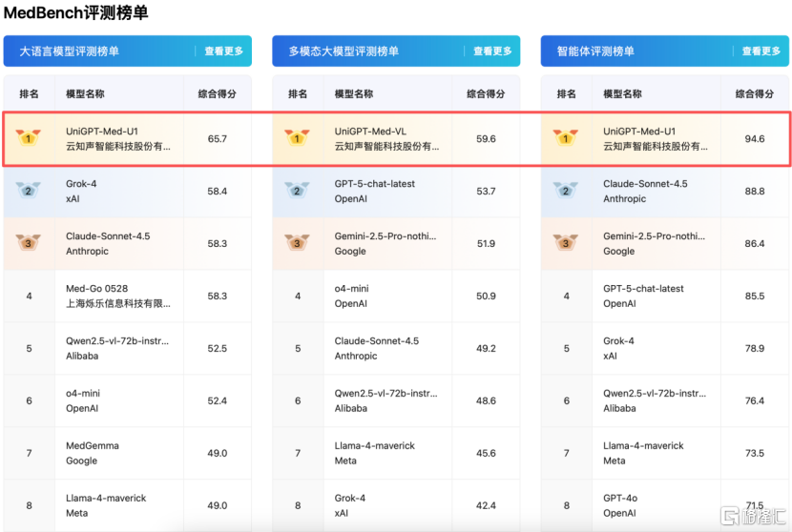Click gold medal icon next to UniGPT-Med-VL
Image resolution: width=792 pixels, height=532 pixels.
[298, 138]
